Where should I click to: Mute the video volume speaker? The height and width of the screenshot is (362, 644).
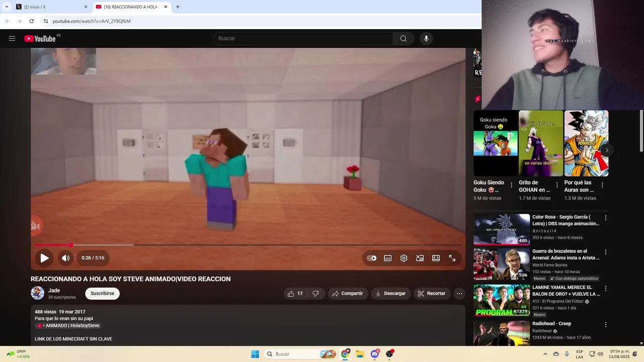click(x=66, y=258)
